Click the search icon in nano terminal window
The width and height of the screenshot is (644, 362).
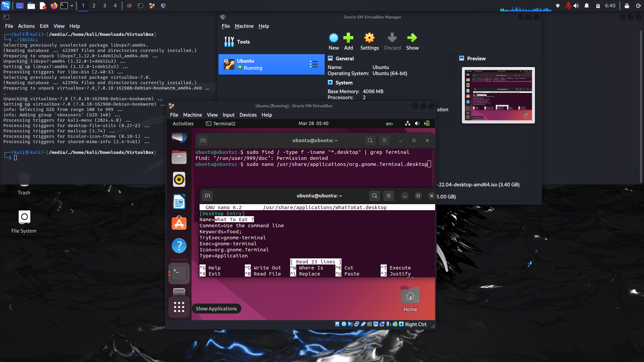tap(374, 196)
